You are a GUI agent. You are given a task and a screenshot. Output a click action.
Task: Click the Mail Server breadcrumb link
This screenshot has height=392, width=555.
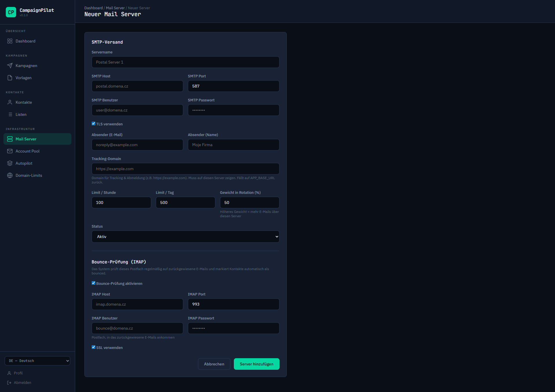tap(115, 8)
